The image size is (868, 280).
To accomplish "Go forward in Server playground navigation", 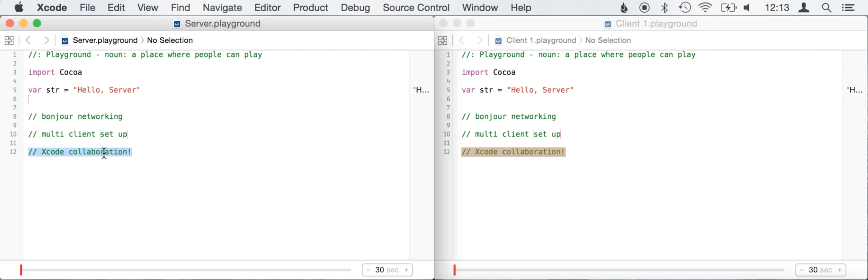I will coord(47,41).
